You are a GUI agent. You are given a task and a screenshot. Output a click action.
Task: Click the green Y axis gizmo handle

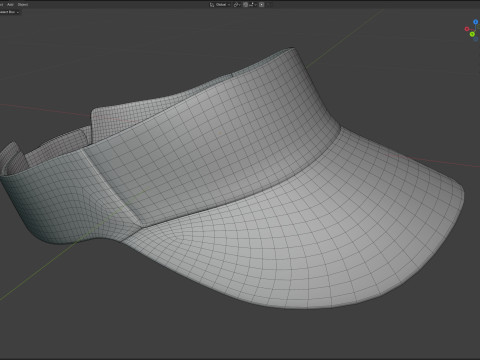coord(472,34)
